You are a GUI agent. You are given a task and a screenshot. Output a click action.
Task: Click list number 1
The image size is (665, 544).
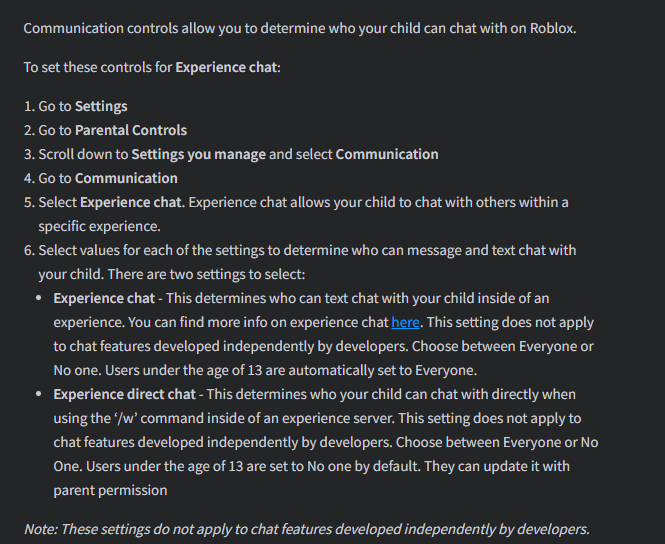tap(29, 106)
